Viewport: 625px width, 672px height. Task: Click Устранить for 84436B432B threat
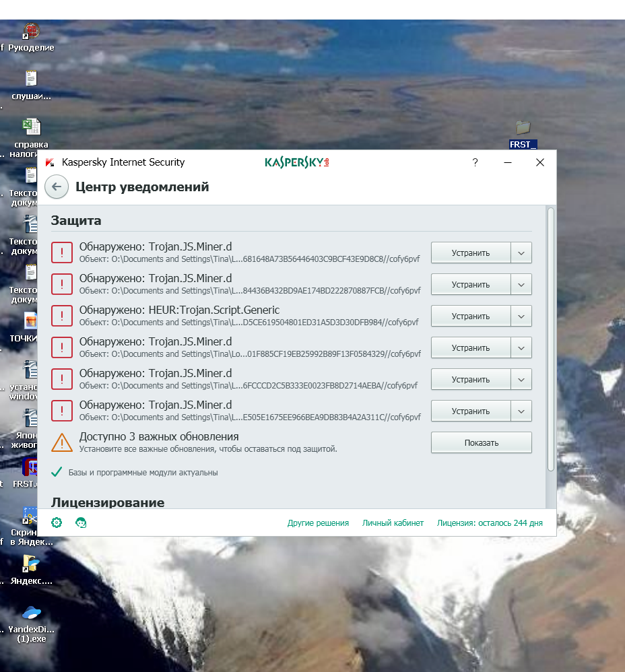471,285
